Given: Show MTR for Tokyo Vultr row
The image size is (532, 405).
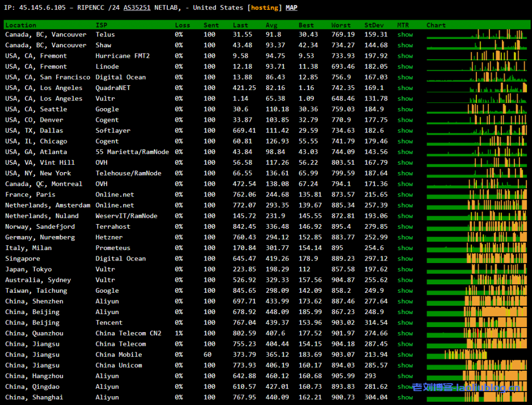Looking at the screenshot, I should pos(405,269).
